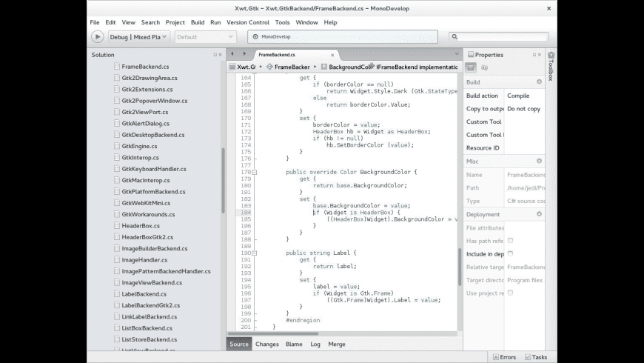This screenshot has height=363, width=644.
Task: Toggle the Has path references checkbox
Action: click(510, 241)
